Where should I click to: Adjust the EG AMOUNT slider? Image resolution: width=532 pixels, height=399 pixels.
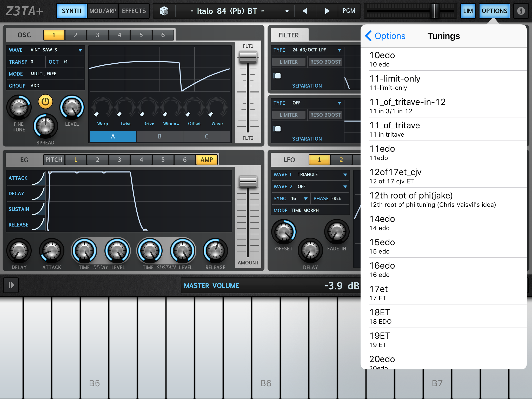(x=248, y=181)
